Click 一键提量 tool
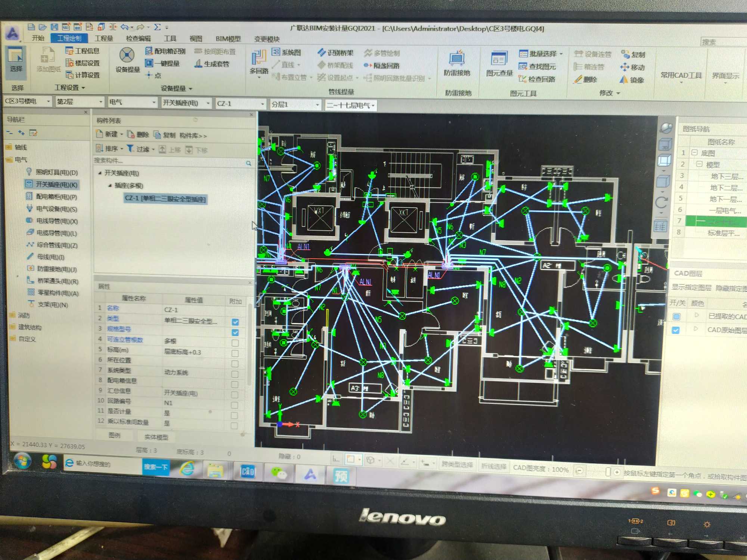The height and width of the screenshot is (560, 747). click(162, 63)
